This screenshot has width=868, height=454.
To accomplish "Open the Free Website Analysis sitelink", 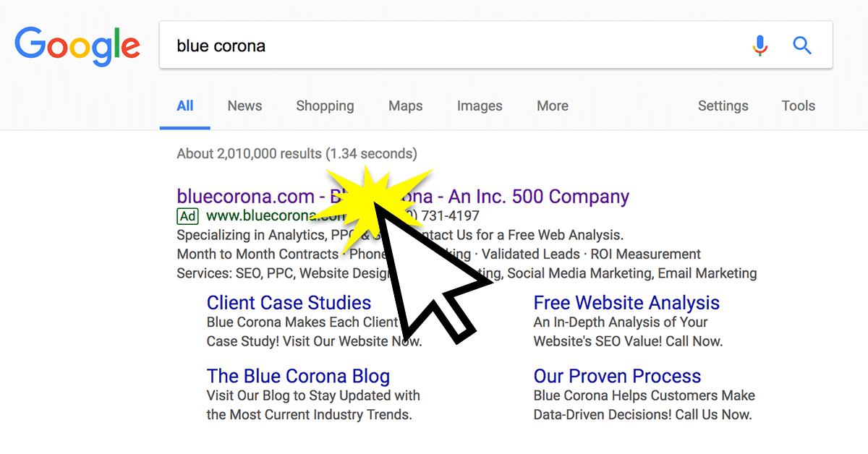I will point(626,302).
